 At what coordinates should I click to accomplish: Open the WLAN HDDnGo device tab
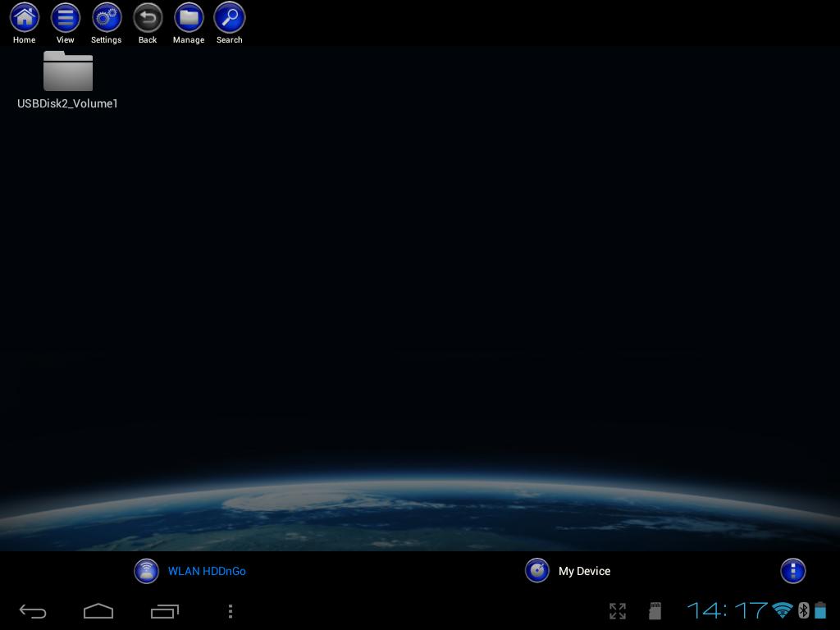[x=190, y=571]
